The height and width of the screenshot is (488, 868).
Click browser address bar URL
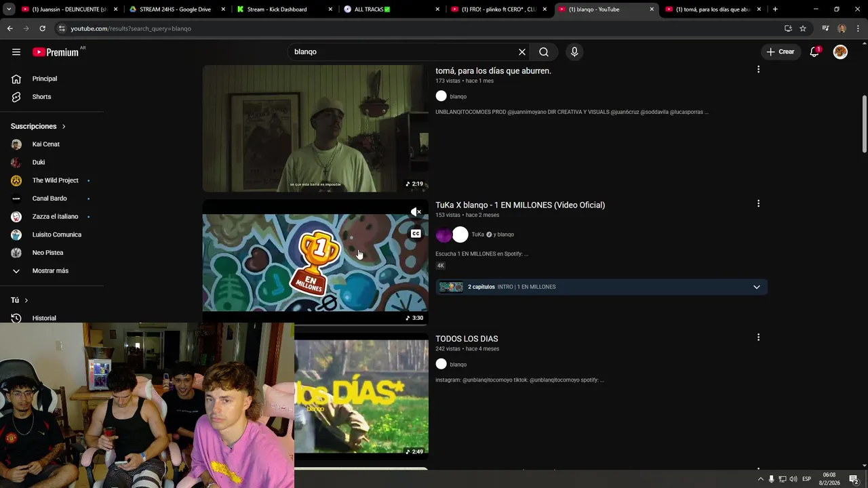coord(131,28)
